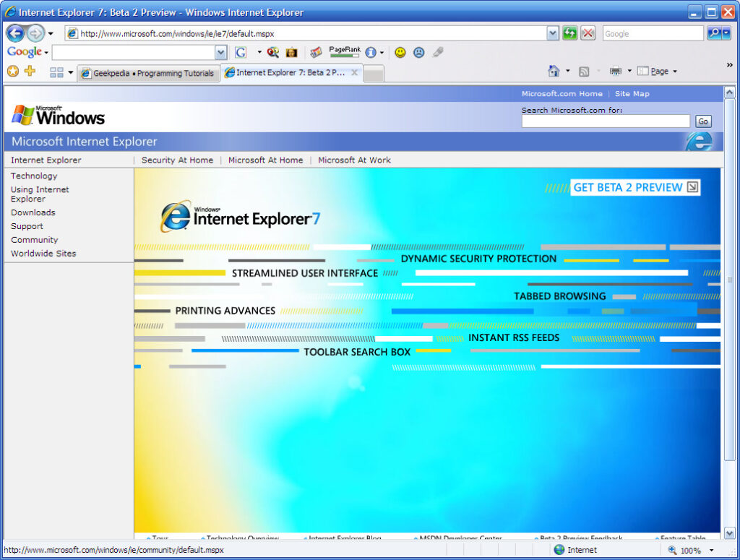Screen dimensions: 740x560
Task: Switch to the Geekpedia Programming Tutorials tab
Action: (x=148, y=73)
